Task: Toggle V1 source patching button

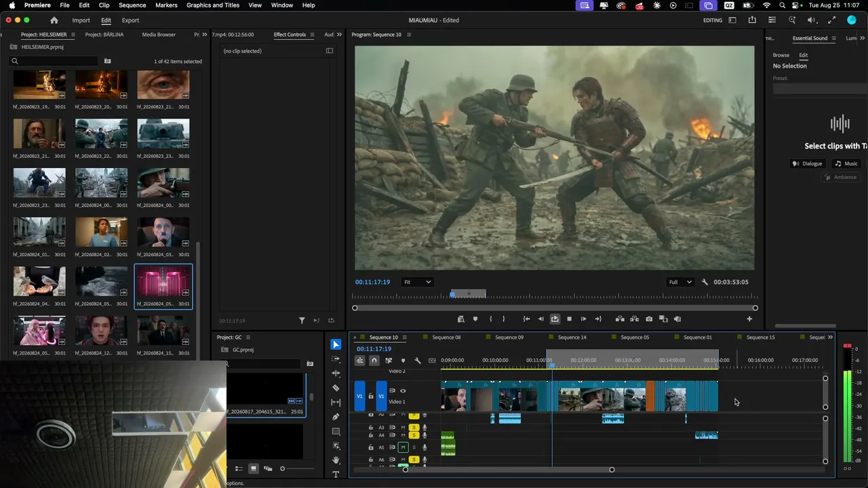Action: pos(360,396)
